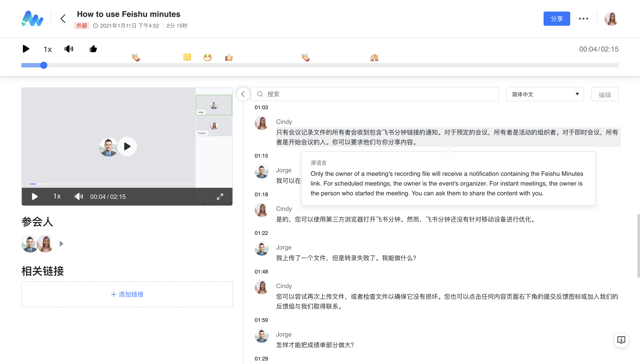Click Jorge's avatar at 01:22
640x364 pixels.
[262, 249]
